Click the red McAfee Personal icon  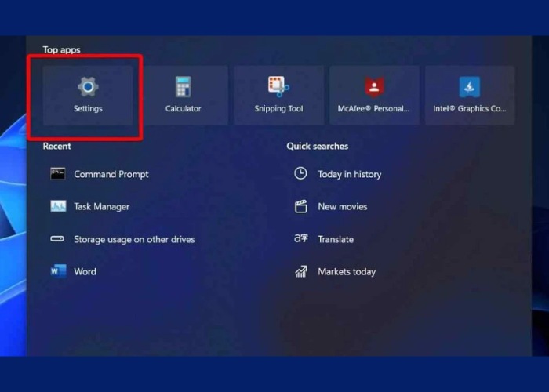(x=373, y=86)
